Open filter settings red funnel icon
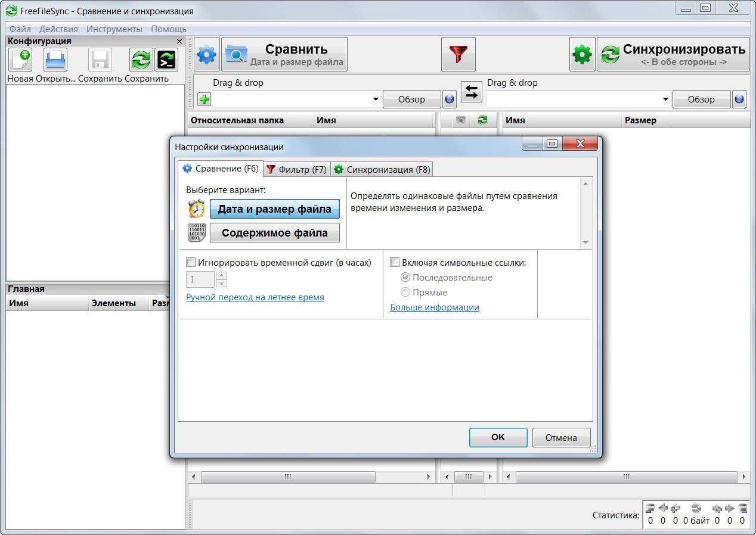Viewport: 756px width, 535px height. (458, 54)
